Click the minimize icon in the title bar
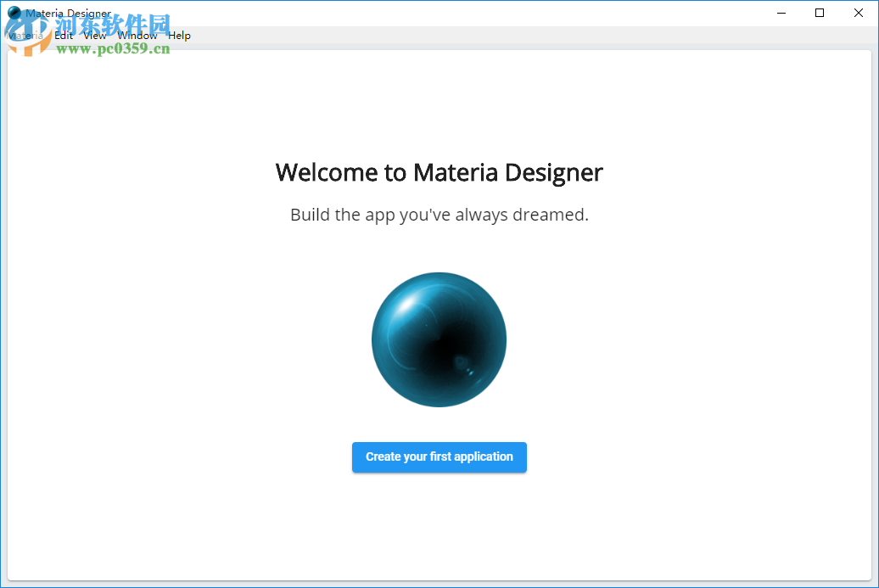This screenshot has height=588, width=879. (781, 13)
